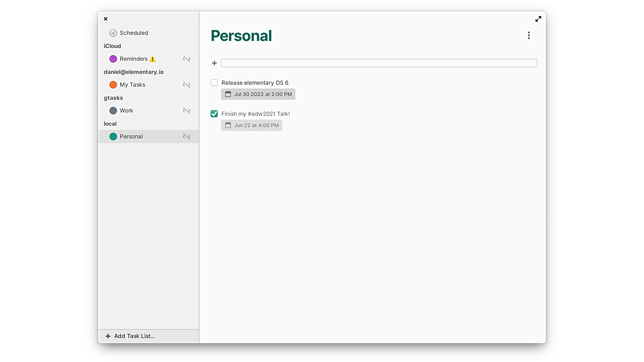Viewport: 644px width, 362px height.
Task: Click Add Task List button
Action: (130, 336)
